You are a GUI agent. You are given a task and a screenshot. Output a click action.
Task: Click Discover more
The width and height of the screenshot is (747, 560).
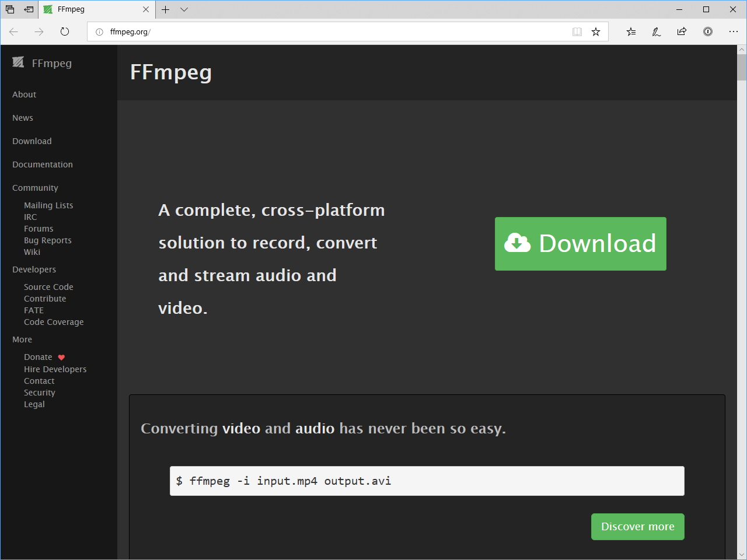click(x=637, y=526)
